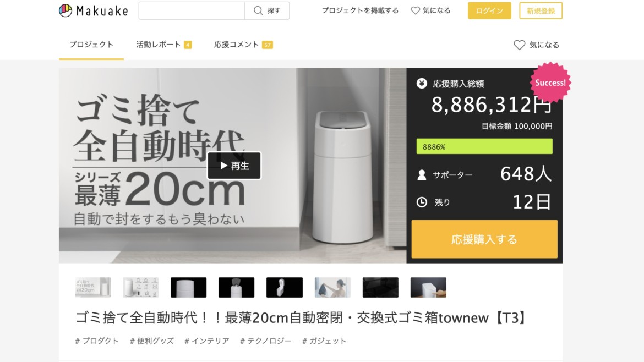Click the 12日 remaining days value
The height and width of the screenshot is (362, 644).
tap(532, 202)
